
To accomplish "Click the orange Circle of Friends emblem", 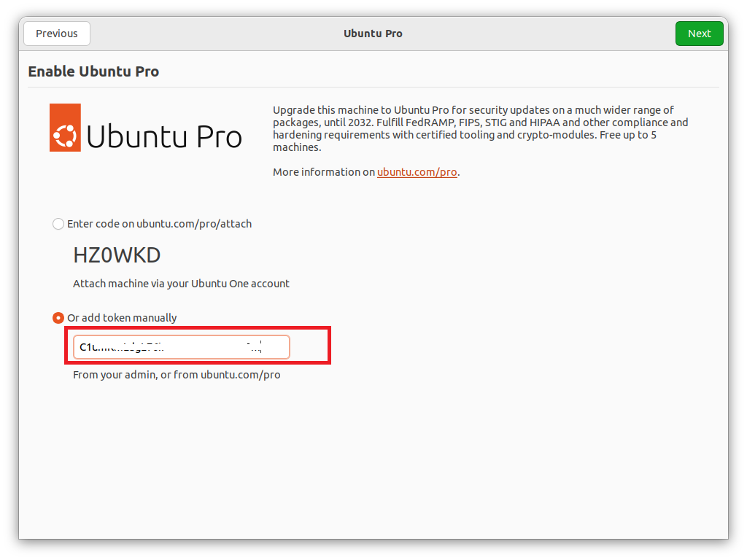I will [x=64, y=128].
